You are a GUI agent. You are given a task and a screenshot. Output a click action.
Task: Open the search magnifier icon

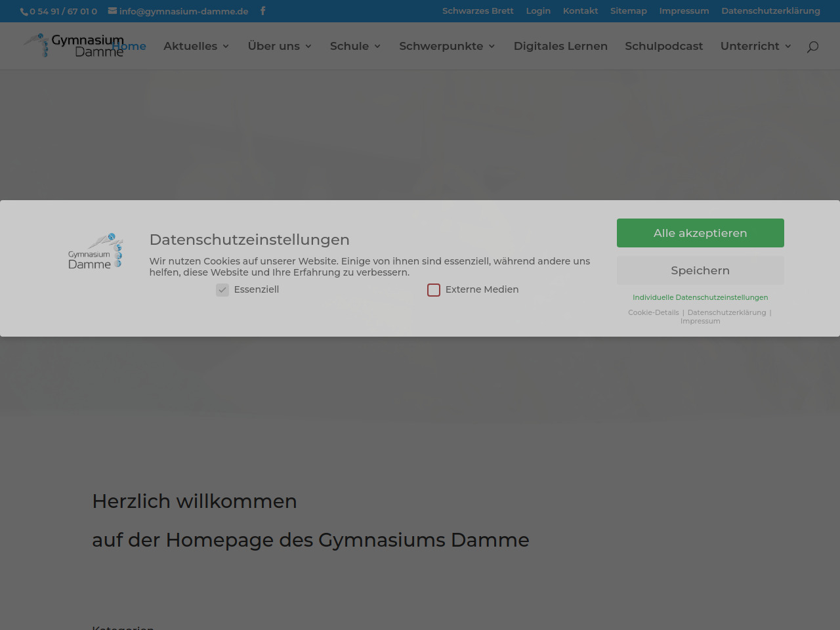click(x=812, y=47)
